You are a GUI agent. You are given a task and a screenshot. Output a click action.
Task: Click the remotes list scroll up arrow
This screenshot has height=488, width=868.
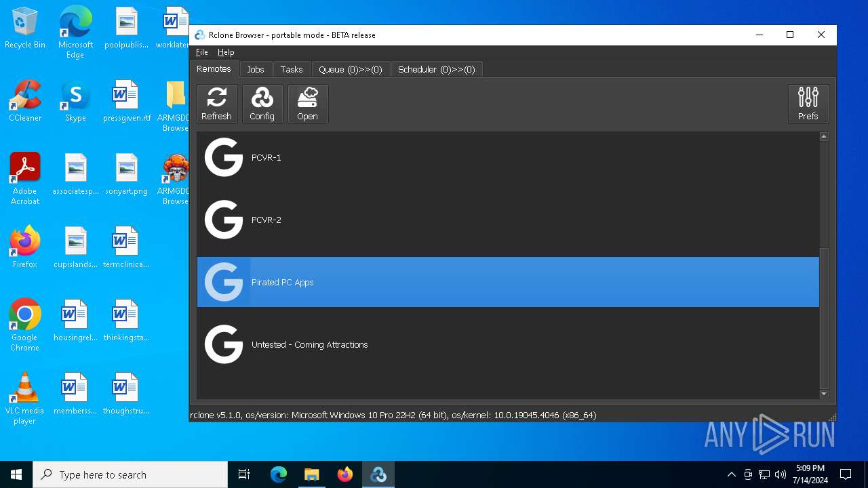pos(824,137)
